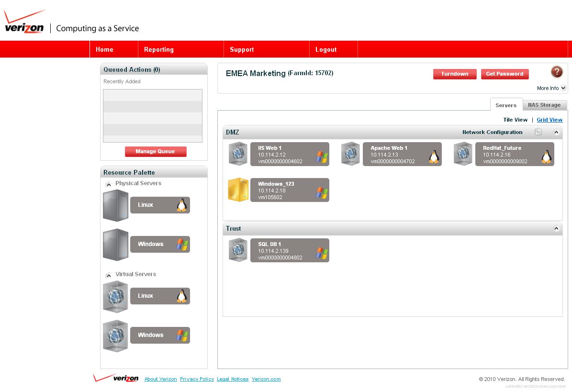Switch to the NAS Storage tab
This screenshot has width=572, height=392.
tap(544, 105)
